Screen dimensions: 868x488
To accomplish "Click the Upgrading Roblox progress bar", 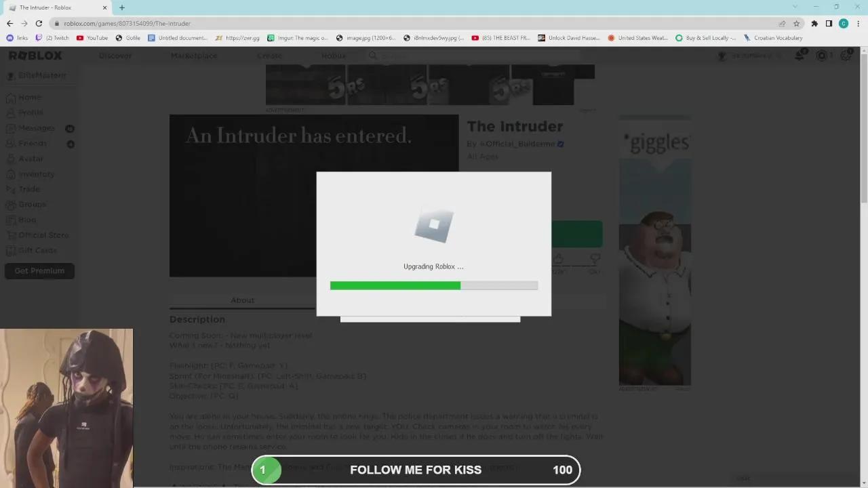I will (434, 286).
